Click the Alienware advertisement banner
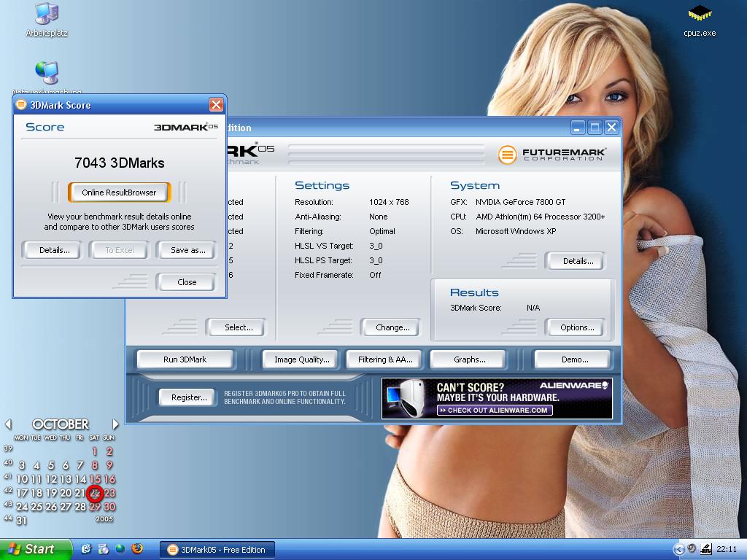This screenshot has width=747, height=560. 497,398
